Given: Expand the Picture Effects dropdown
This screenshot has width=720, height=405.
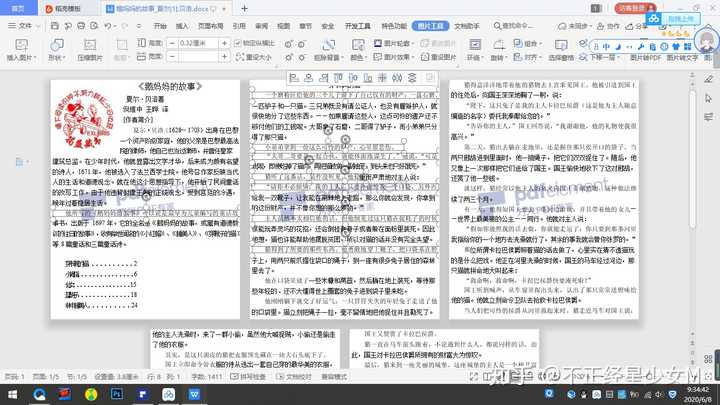Looking at the screenshot, I should click(394, 57).
